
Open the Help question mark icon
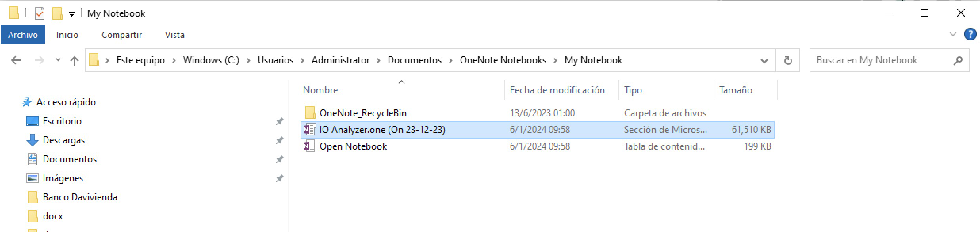[x=970, y=34]
